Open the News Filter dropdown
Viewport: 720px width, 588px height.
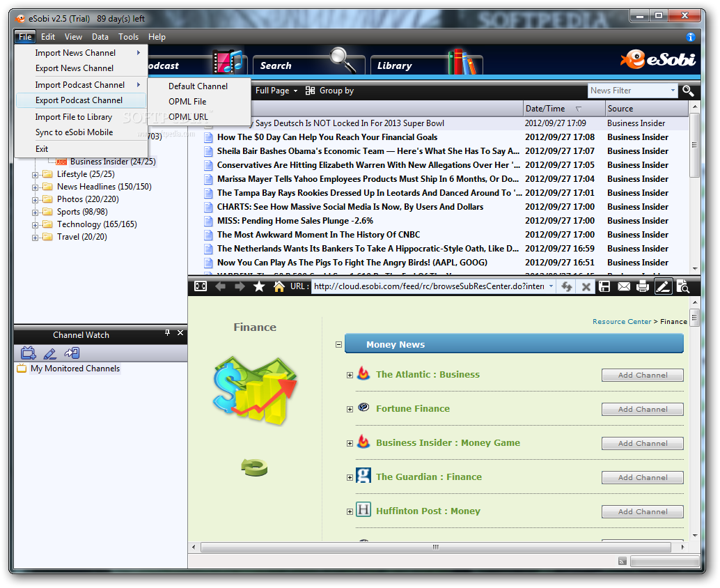point(673,91)
